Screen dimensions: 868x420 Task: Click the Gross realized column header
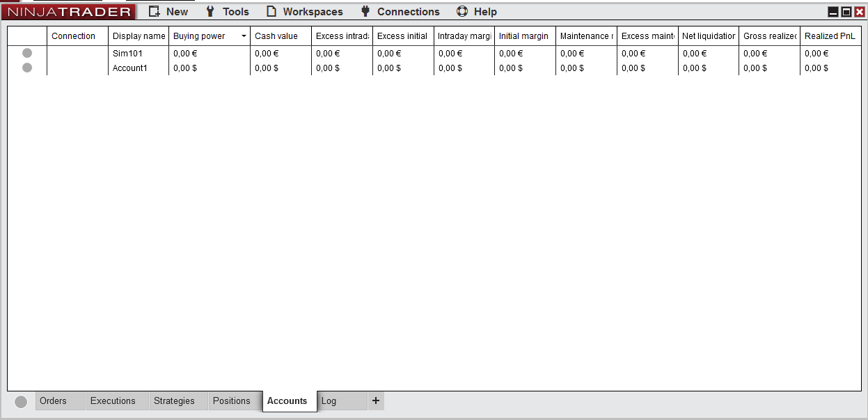pos(769,36)
